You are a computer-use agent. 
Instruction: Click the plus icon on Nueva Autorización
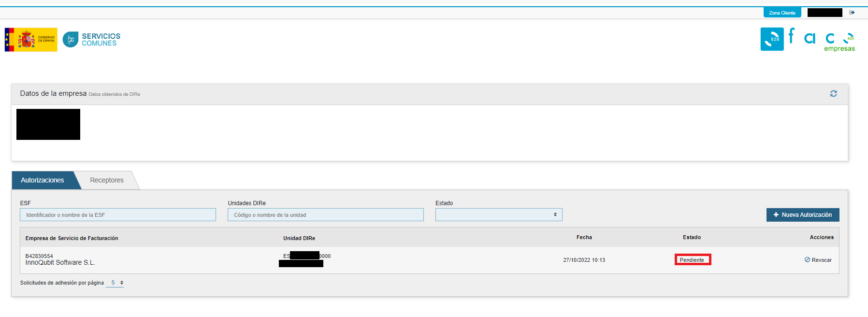776,215
